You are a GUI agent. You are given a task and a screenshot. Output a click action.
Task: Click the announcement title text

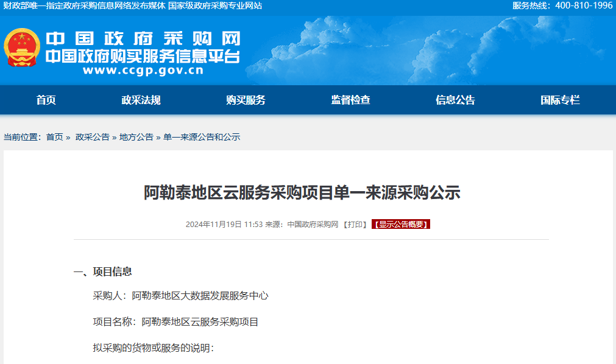click(x=302, y=191)
